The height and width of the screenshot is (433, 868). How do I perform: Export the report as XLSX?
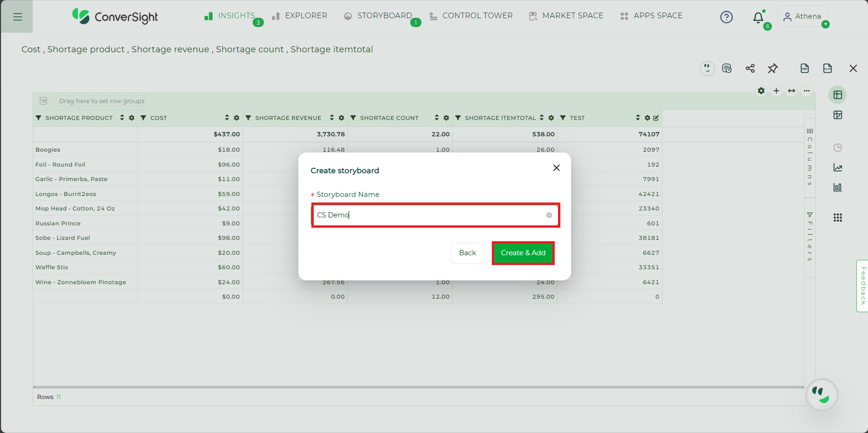click(827, 69)
